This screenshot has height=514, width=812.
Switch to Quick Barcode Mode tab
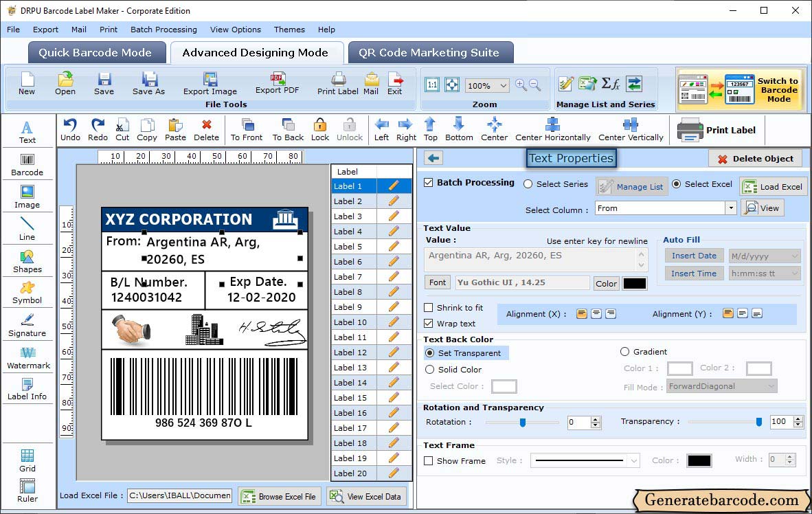tap(95, 53)
